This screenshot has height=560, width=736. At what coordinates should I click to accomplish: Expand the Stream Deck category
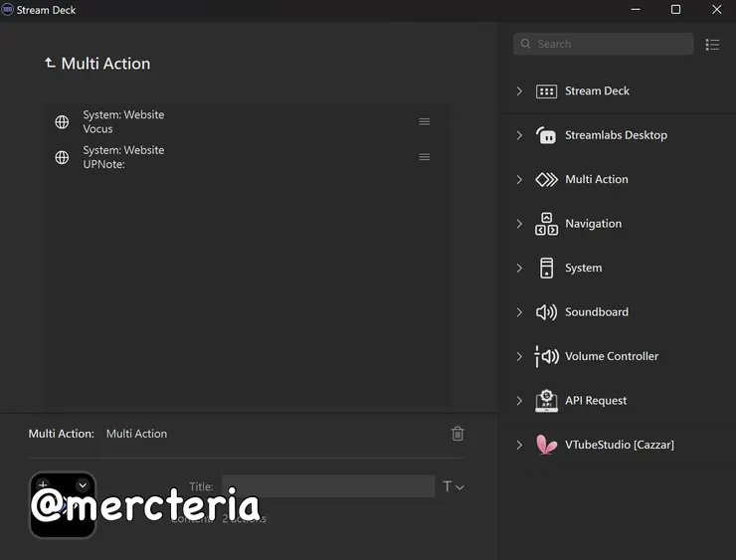[519, 92]
